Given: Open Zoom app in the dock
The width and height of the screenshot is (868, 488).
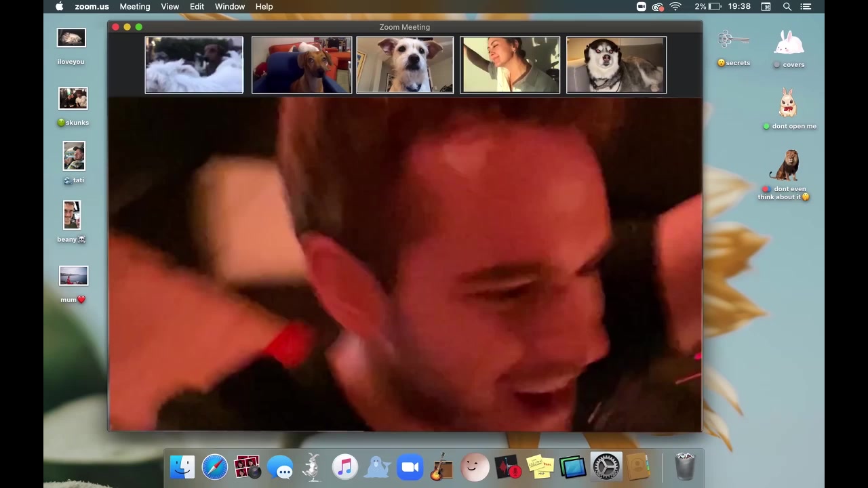Looking at the screenshot, I should [x=410, y=467].
